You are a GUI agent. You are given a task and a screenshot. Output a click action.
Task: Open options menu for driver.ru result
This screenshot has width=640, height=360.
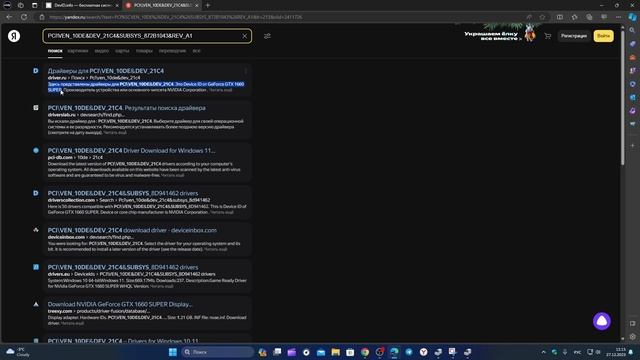pyautogui.click(x=245, y=71)
